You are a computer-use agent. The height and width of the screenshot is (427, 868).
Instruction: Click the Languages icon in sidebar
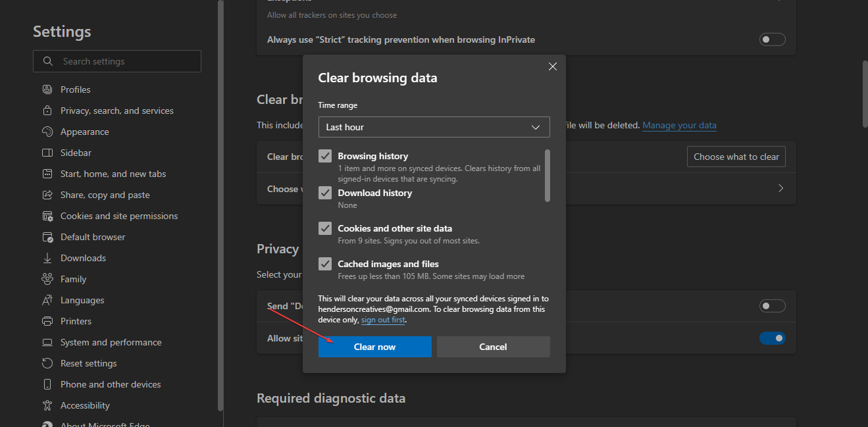pos(47,300)
